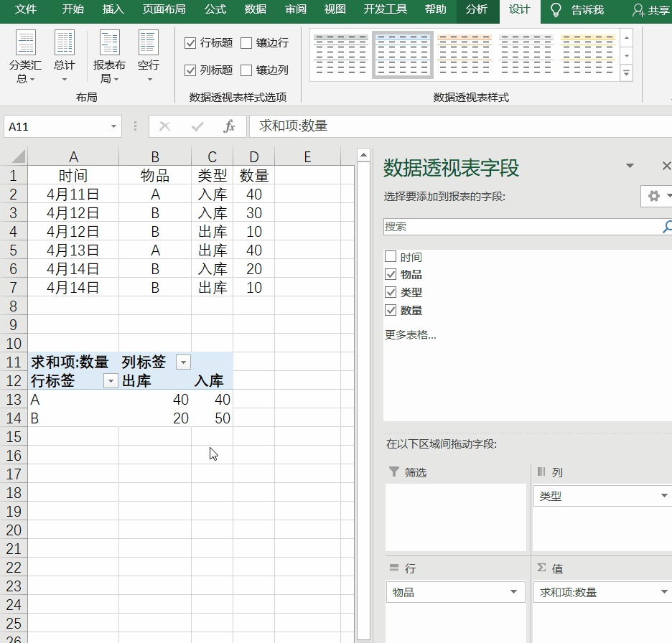
Task: Open the 行标签 filter dropdown
Action: click(110, 380)
